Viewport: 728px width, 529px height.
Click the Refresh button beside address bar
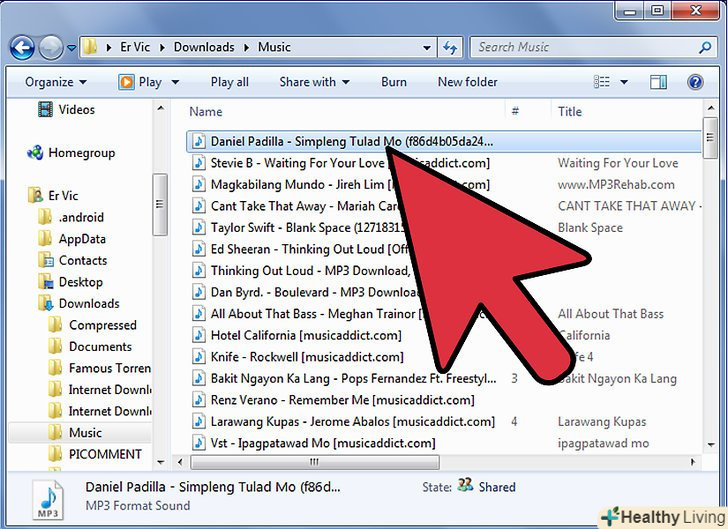[451, 47]
